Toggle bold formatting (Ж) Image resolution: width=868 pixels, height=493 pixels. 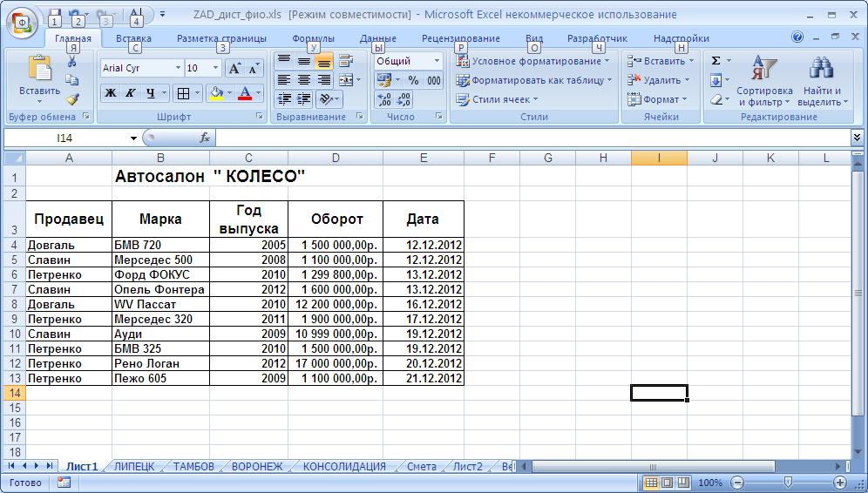pos(111,93)
